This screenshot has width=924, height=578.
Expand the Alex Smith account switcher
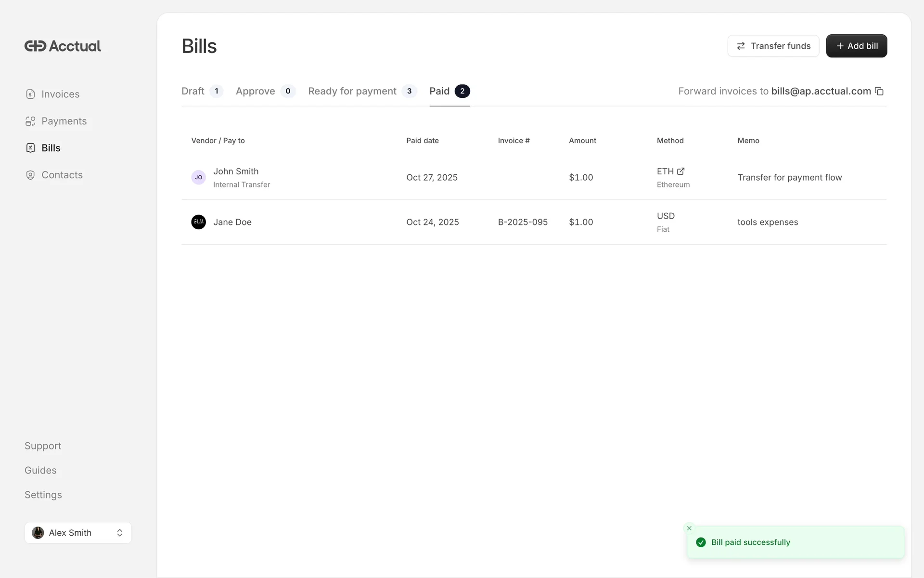click(119, 533)
